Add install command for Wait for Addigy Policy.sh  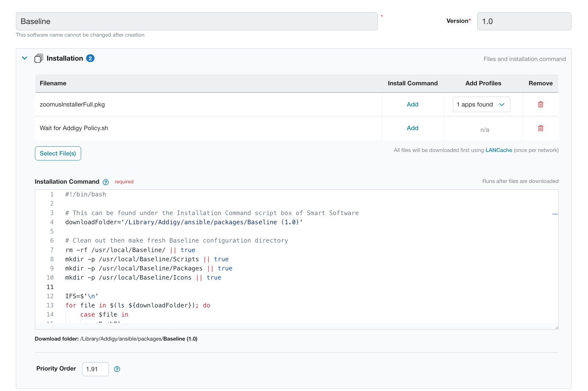(x=412, y=128)
